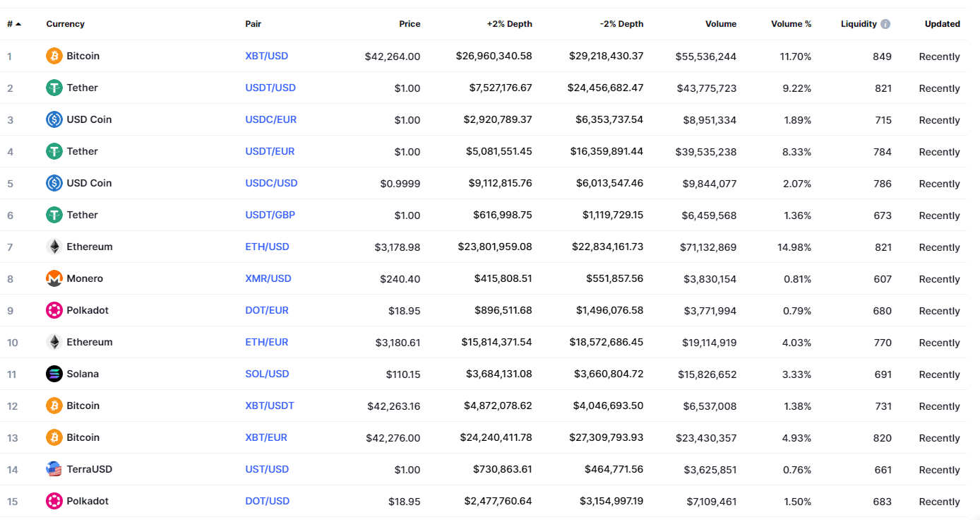Sort table by Updated header
This screenshot has width=980, height=520.
[x=943, y=24]
